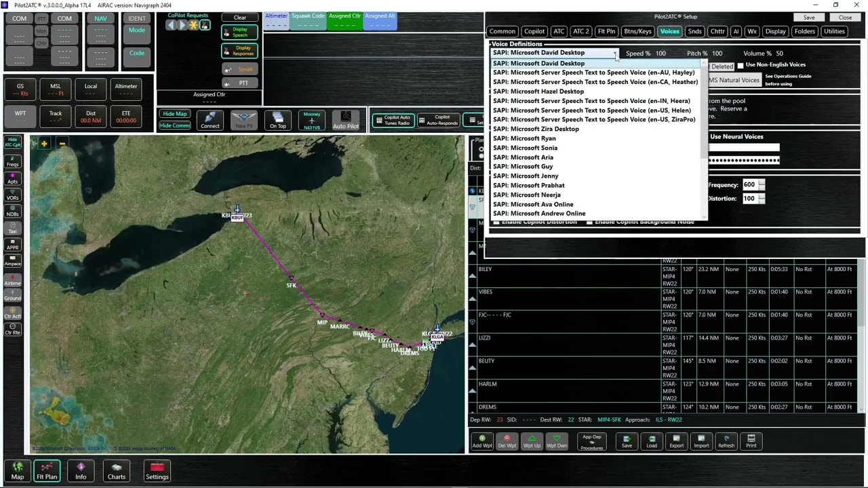Open the Info panel
Viewport: 868px width, 488px height.
81,471
